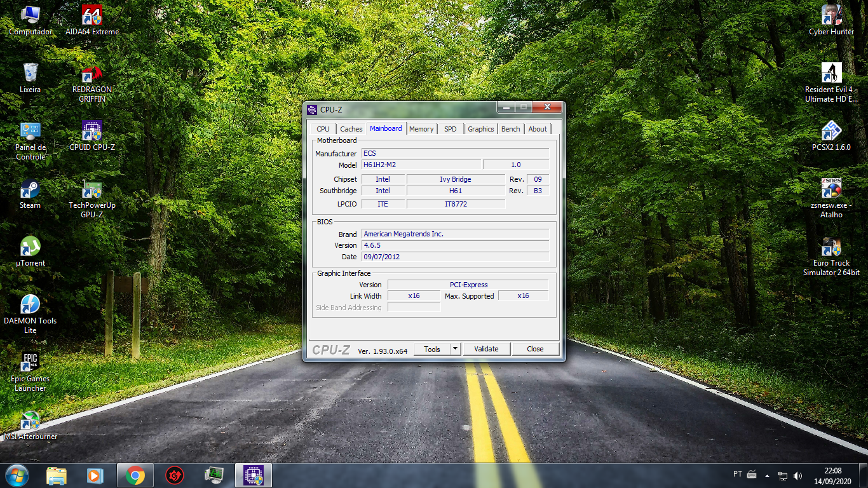This screenshot has width=868, height=488.
Task: Open the GPU-Z taskbar icon
Action: pyautogui.click(x=214, y=475)
